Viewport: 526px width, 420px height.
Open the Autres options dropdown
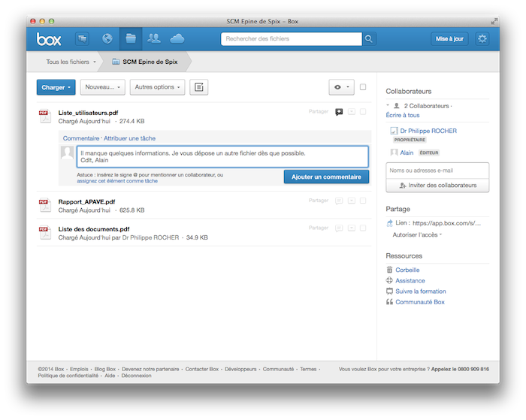pyautogui.click(x=157, y=87)
